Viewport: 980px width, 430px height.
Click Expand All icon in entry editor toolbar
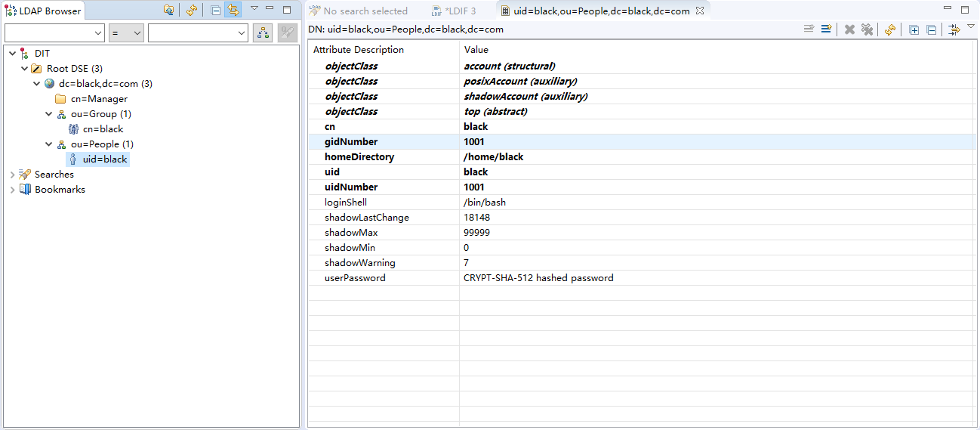914,29
